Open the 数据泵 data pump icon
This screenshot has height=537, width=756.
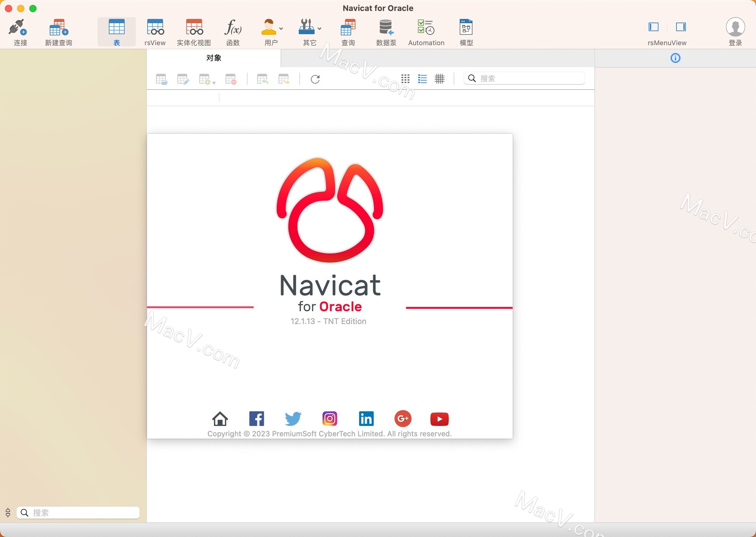[386, 28]
